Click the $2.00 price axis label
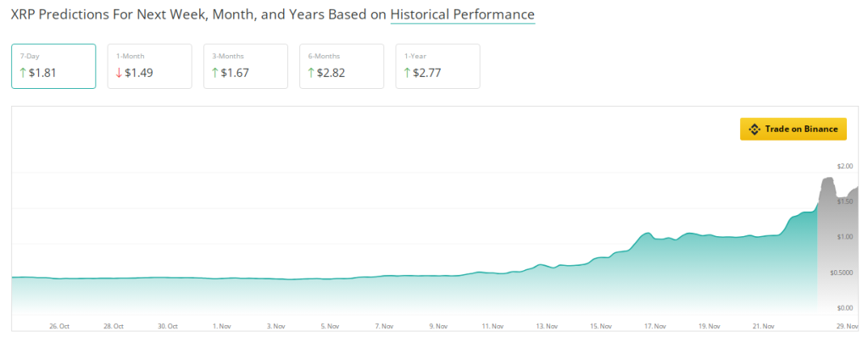 tap(844, 166)
